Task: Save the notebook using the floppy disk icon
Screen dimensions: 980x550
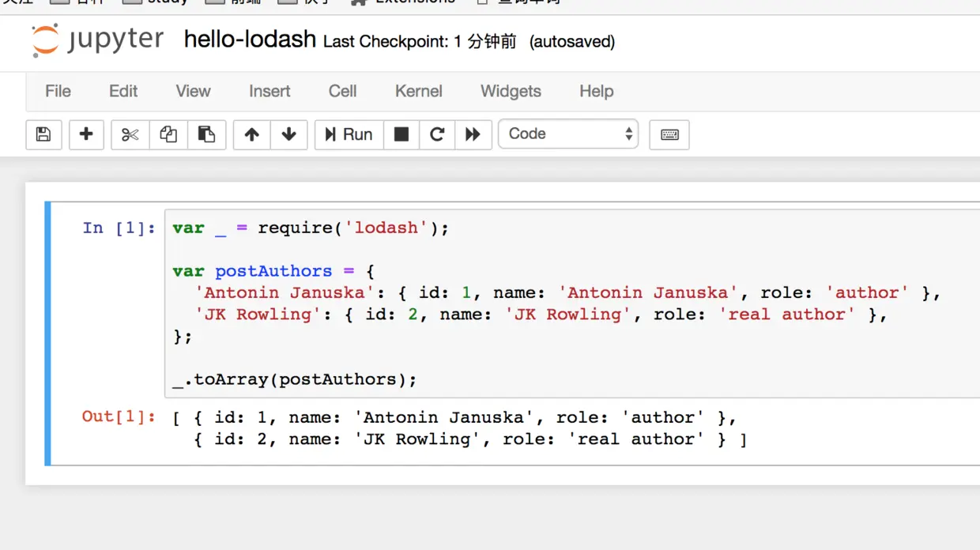Action: coord(43,134)
